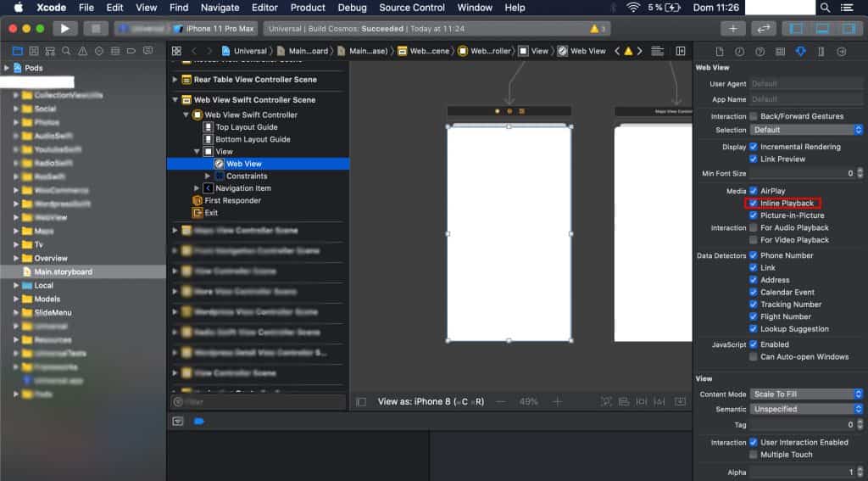This screenshot has height=481, width=868.
Task: Open the File inspector icon
Action: coord(719,52)
